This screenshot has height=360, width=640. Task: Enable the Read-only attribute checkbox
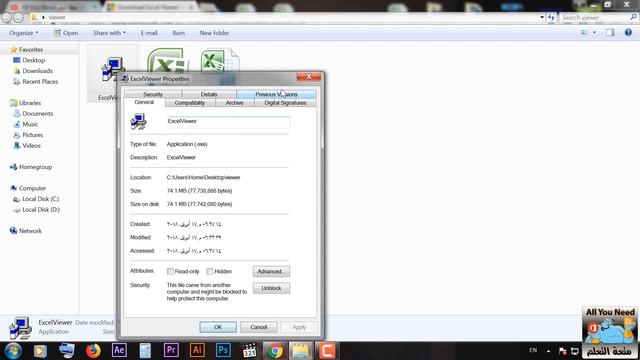tap(170, 271)
